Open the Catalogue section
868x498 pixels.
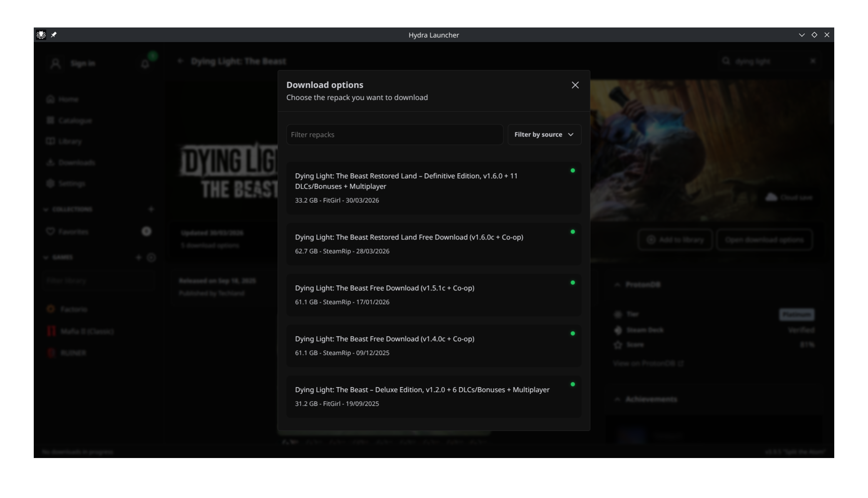tap(75, 120)
